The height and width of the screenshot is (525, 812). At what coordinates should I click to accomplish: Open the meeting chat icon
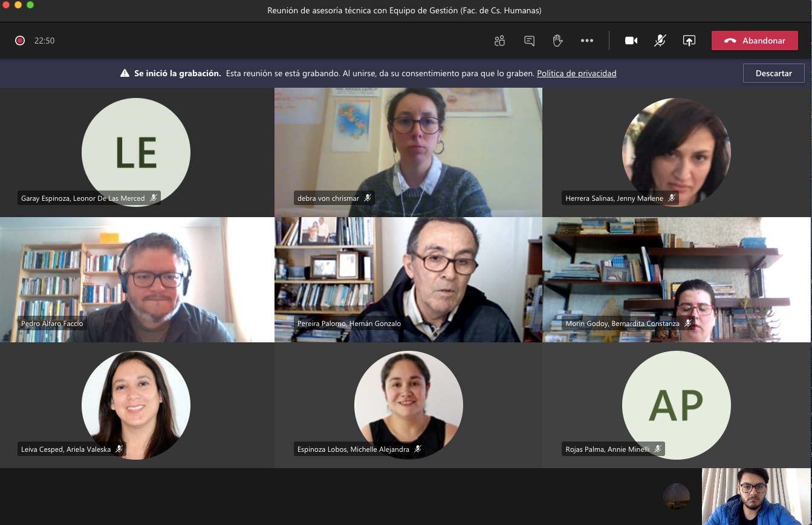point(529,41)
